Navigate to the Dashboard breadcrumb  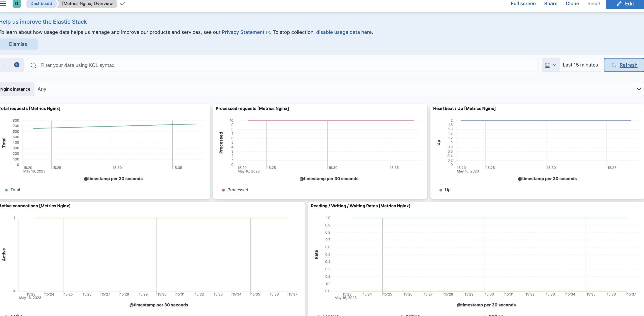(x=41, y=3)
